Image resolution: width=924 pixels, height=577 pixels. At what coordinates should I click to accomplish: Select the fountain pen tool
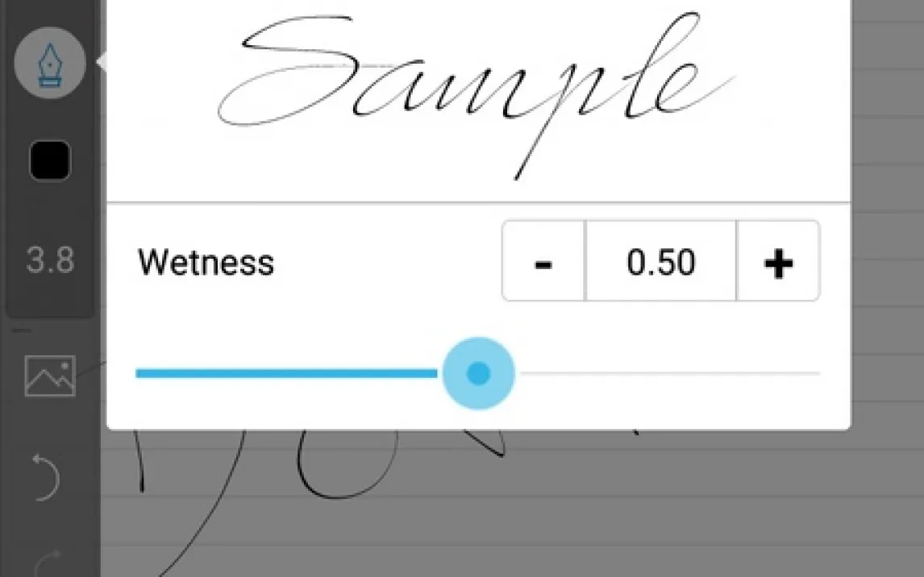click(x=50, y=63)
